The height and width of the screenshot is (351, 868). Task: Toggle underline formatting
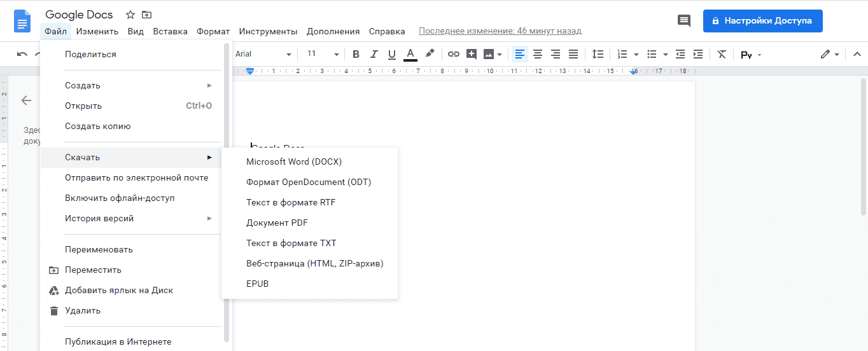pos(392,54)
